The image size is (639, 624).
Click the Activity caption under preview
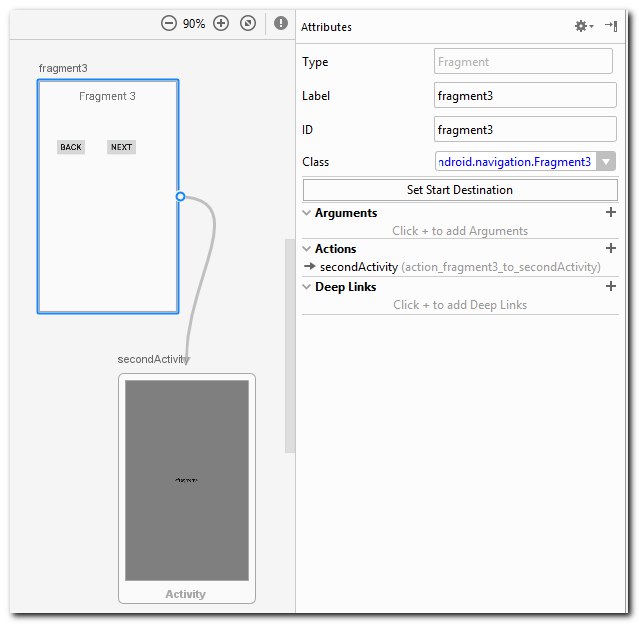click(x=185, y=594)
